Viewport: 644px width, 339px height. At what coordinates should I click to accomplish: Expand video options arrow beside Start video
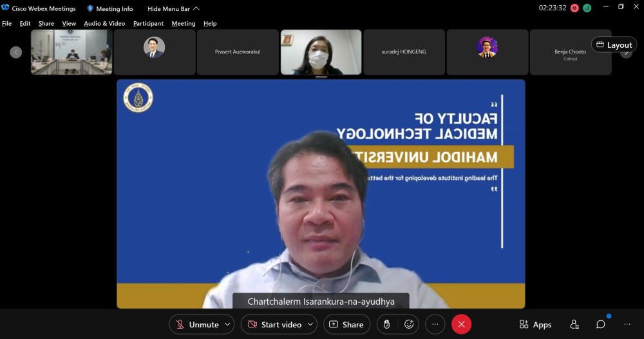[x=311, y=324]
